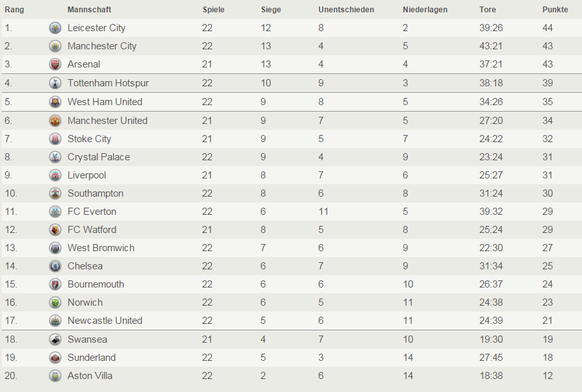Click the Chelsea club crest icon
Image resolution: width=582 pixels, height=392 pixels.
[55, 266]
